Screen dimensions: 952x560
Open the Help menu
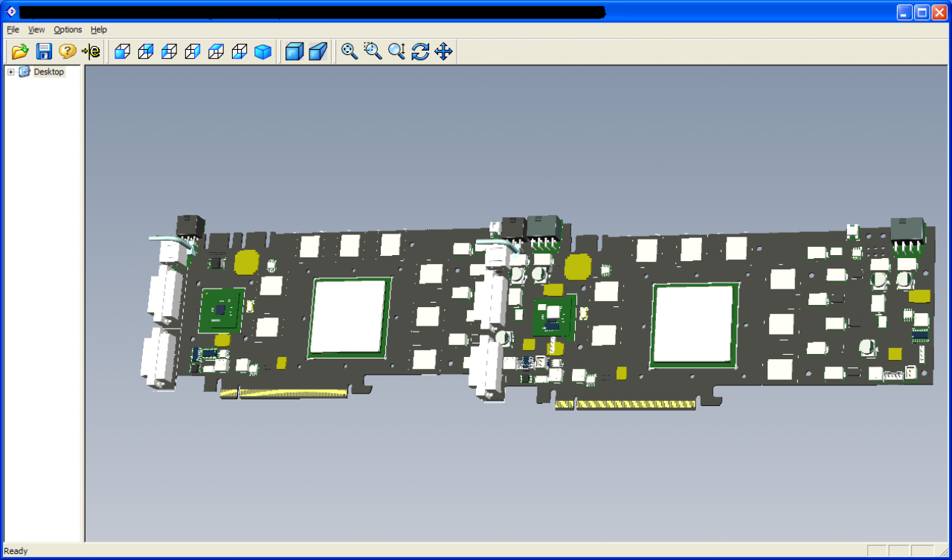[x=99, y=30]
